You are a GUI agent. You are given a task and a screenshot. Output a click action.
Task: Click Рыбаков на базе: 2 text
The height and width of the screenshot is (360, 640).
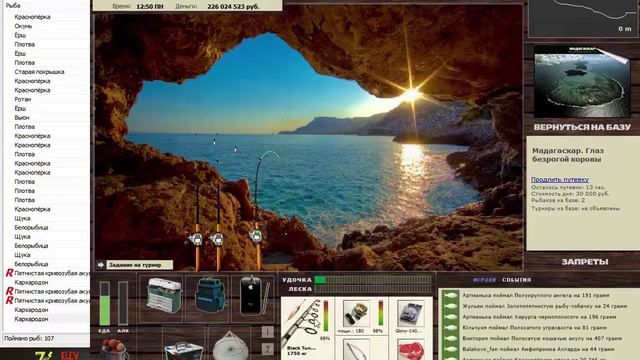coord(558,200)
